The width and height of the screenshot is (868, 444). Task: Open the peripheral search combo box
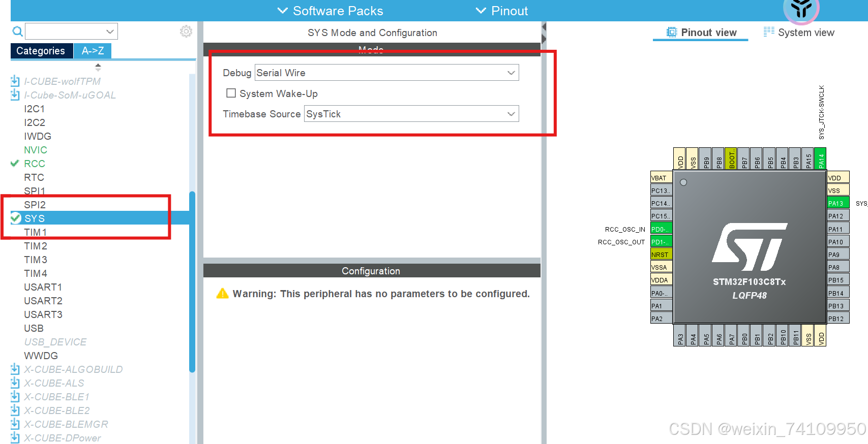[71, 31]
